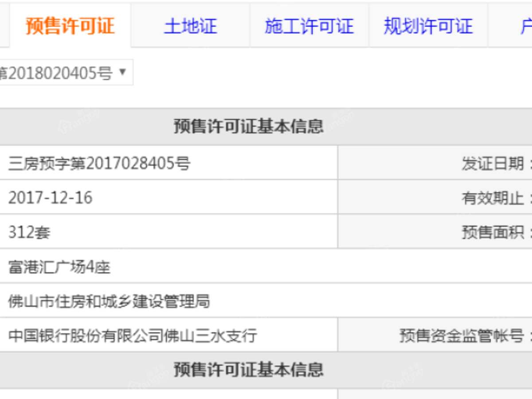Switch to the 土地证 tab
Screen dimensions: 532x399
click(191, 26)
